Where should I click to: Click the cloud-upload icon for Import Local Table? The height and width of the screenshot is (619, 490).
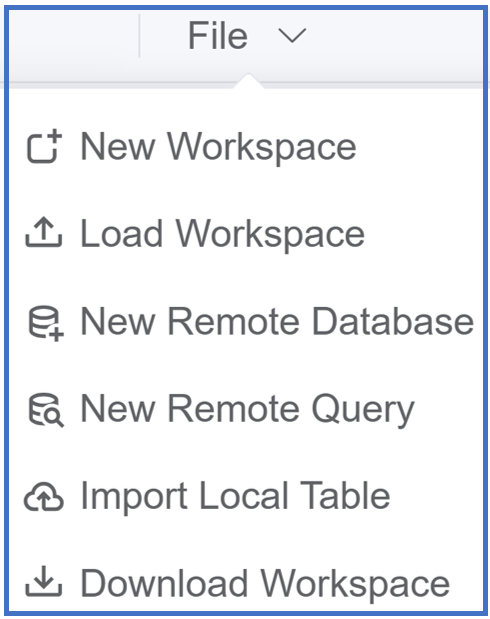[x=44, y=496]
